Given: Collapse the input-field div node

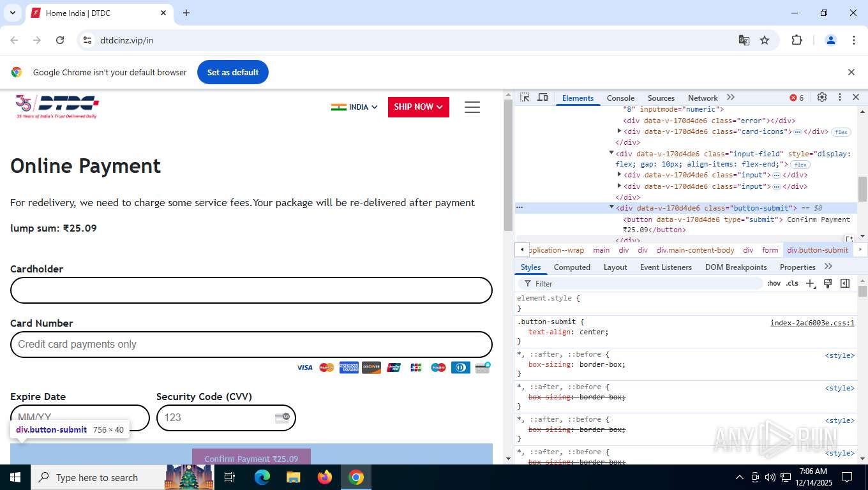Looking at the screenshot, I should [611, 153].
